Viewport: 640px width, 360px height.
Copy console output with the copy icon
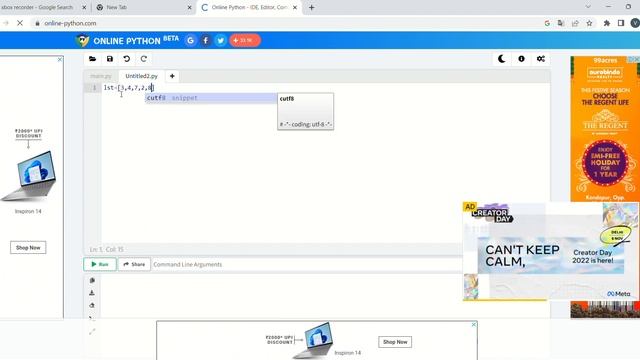pos(92,280)
